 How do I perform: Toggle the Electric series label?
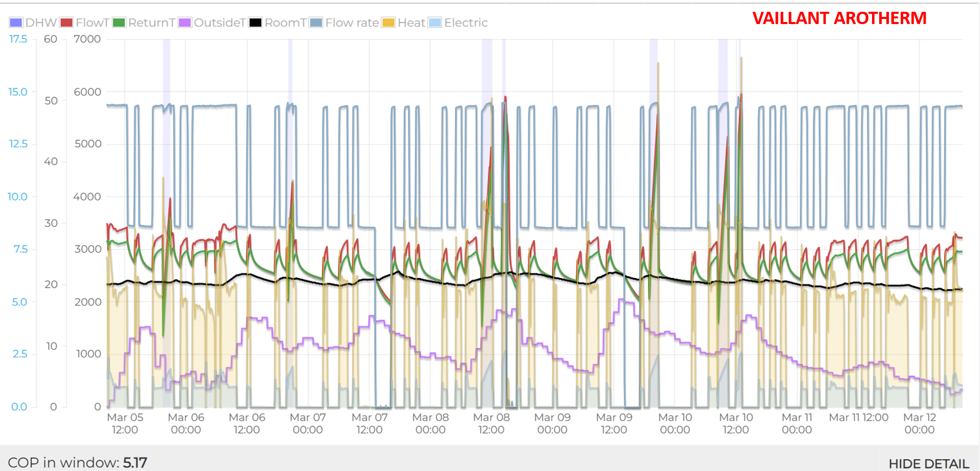(x=466, y=23)
